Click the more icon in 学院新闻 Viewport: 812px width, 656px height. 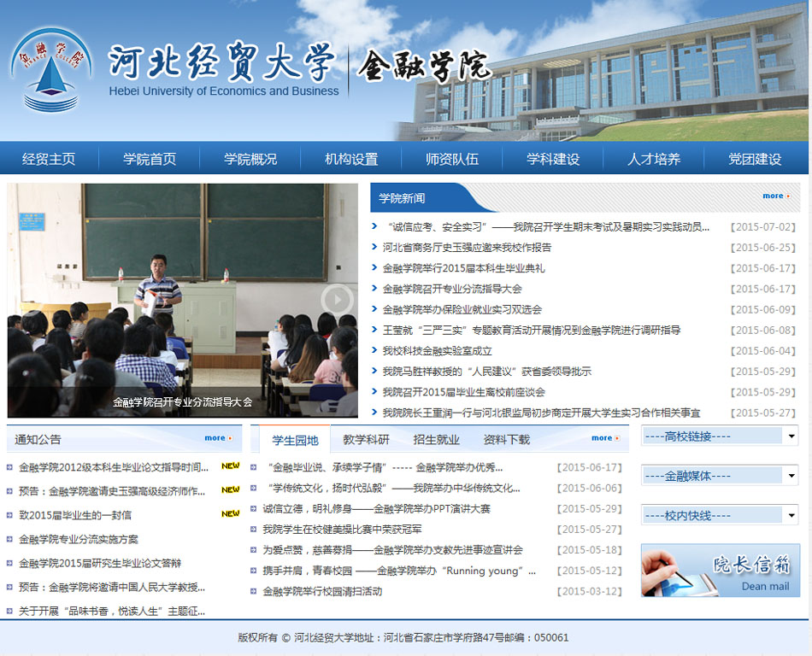tap(776, 196)
